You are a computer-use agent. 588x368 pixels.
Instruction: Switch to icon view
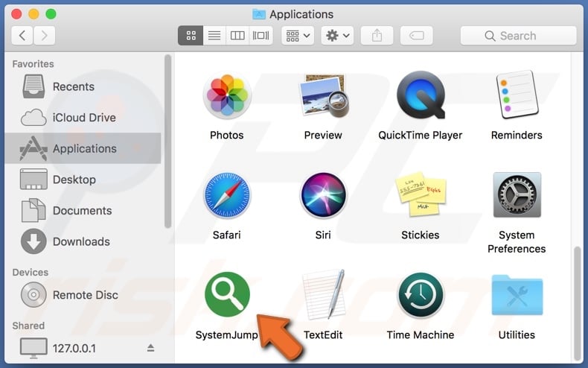pos(191,36)
